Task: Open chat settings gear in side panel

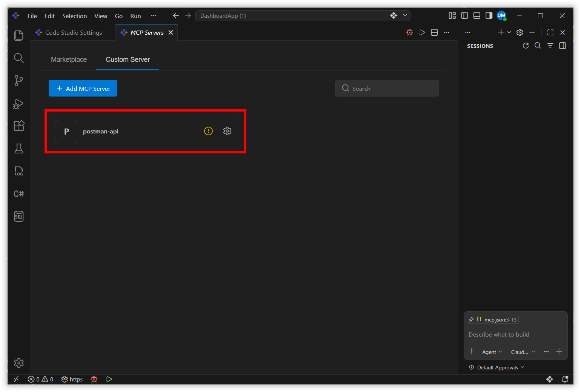Action: (520, 32)
